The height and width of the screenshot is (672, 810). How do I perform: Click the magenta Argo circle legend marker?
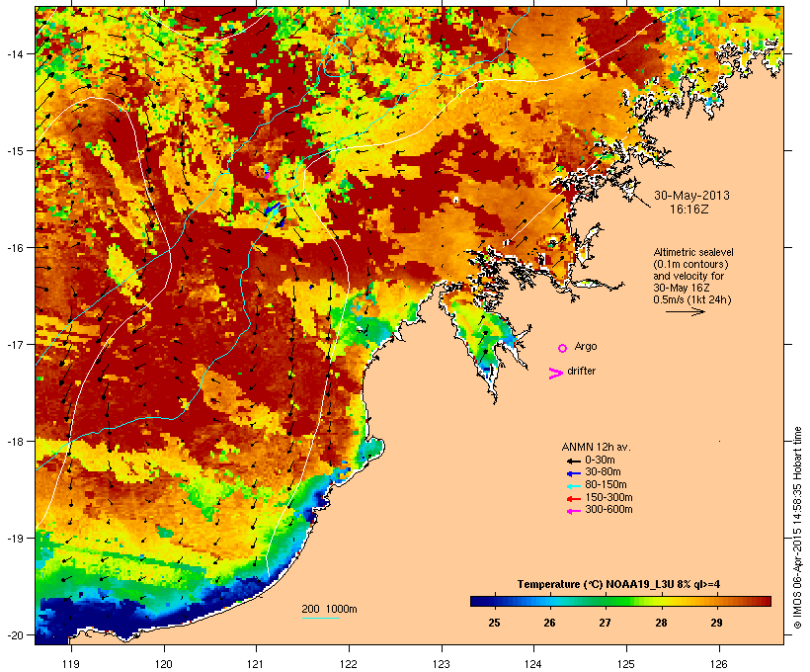coord(563,348)
